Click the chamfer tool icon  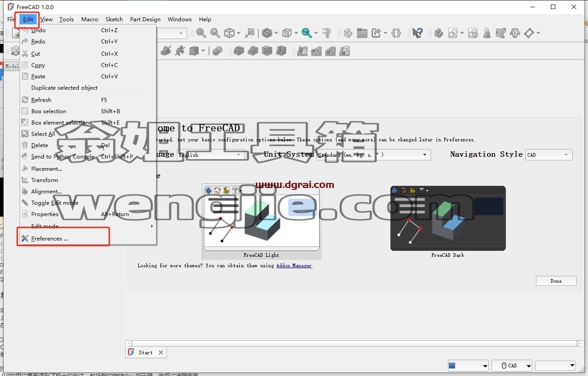[253, 51]
